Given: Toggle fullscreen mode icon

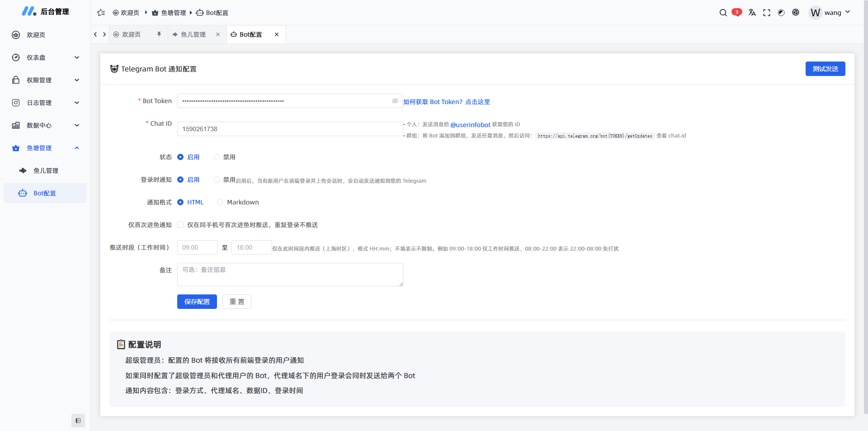Looking at the screenshot, I should pyautogui.click(x=766, y=13).
